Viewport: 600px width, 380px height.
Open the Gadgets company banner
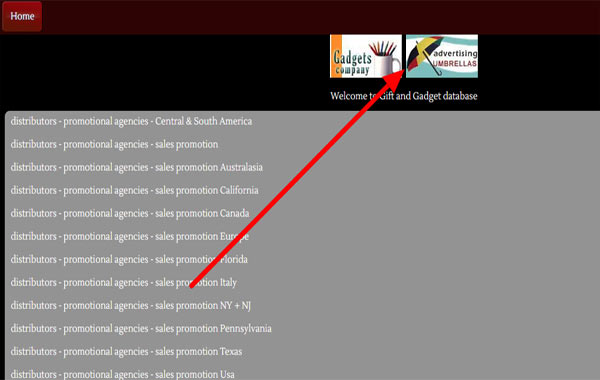pyautogui.click(x=366, y=56)
